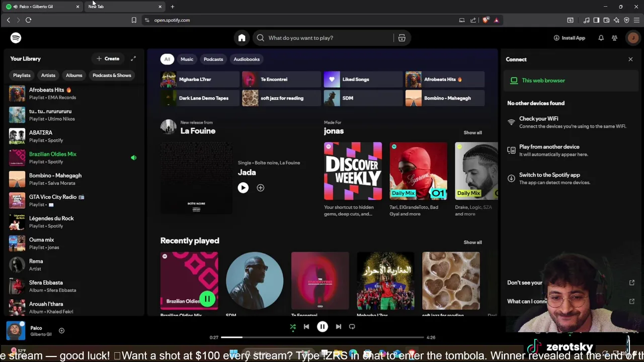The width and height of the screenshot is (644, 362).
Task: Open SDM artist thumbnail in Recently played
Action: [255, 281]
